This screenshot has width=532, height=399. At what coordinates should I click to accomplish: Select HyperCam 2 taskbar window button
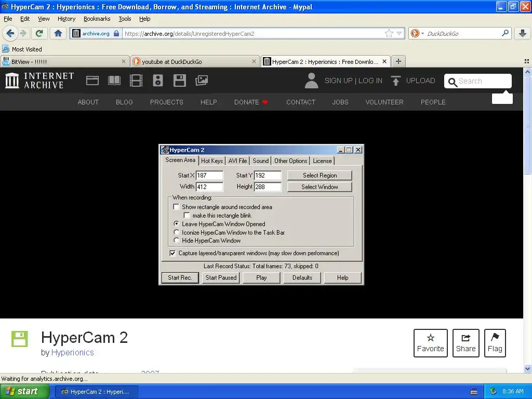[x=96, y=392]
